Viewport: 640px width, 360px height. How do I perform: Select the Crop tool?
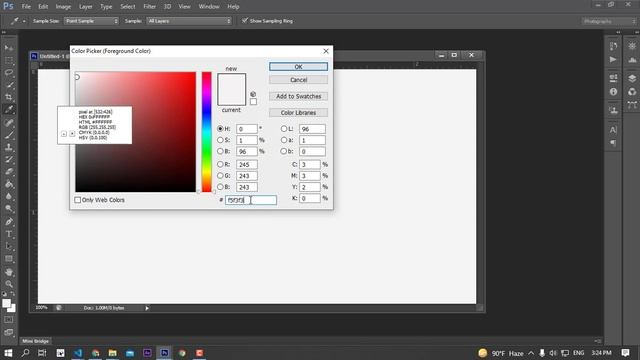pyautogui.click(x=9, y=97)
